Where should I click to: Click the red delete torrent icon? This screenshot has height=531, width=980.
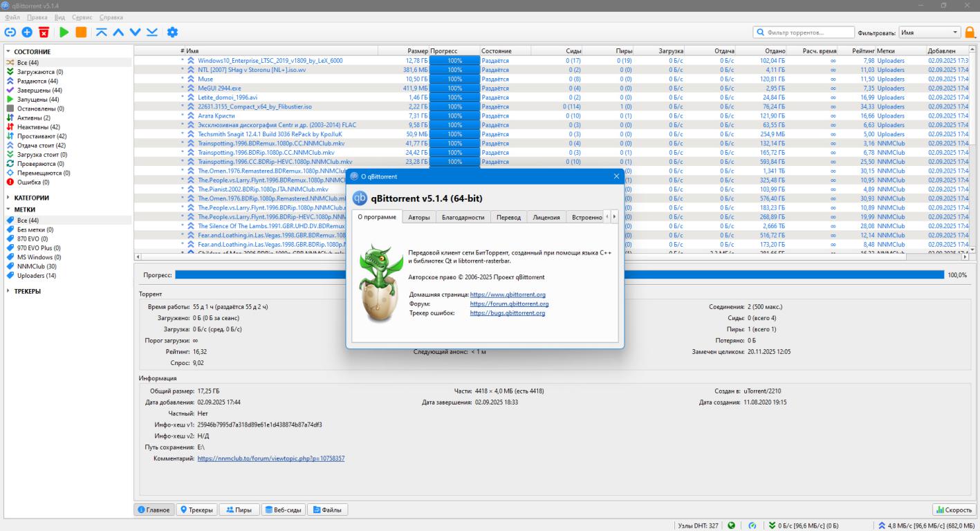tap(44, 32)
